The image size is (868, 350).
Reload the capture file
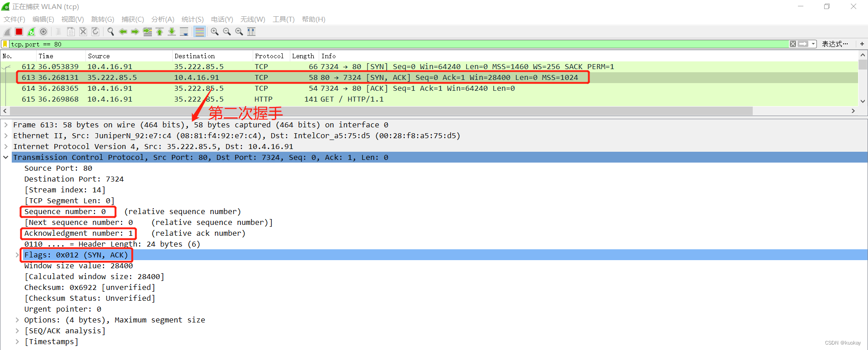click(x=95, y=32)
